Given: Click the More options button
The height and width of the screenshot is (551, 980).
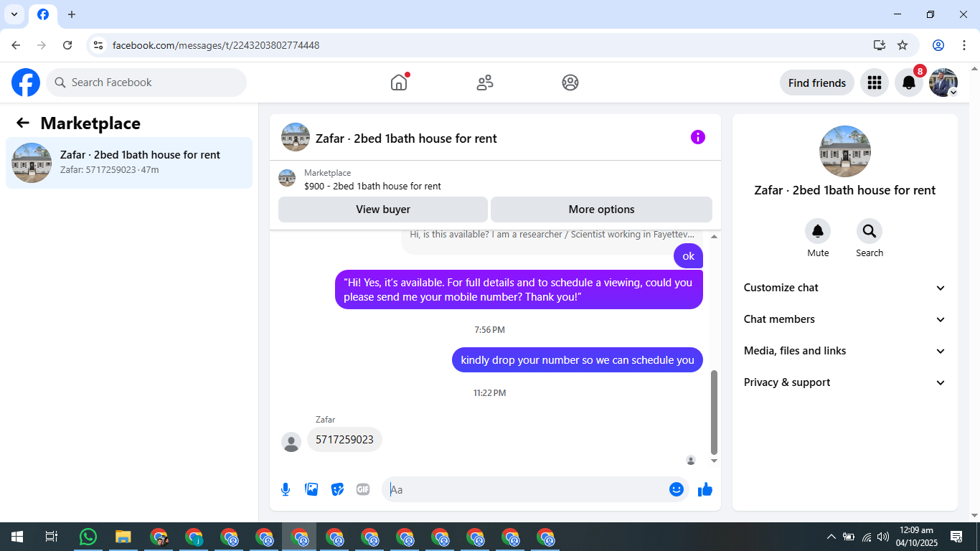Looking at the screenshot, I should click(x=601, y=209).
